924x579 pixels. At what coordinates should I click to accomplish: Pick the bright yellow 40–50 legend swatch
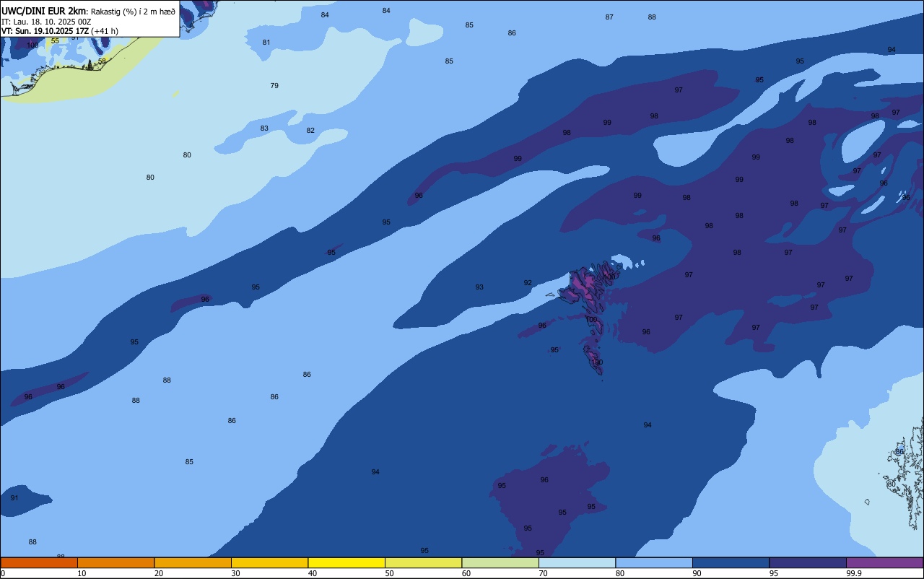tap(346, 562)
